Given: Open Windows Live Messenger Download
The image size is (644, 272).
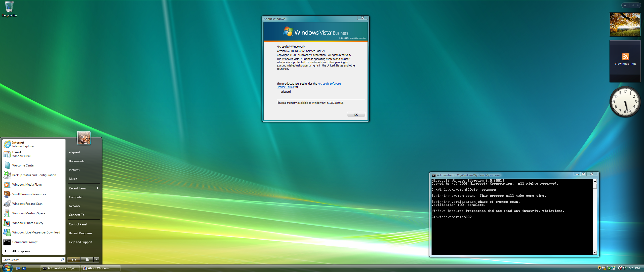Looking at the screenshot, I should tap(34, 232).
